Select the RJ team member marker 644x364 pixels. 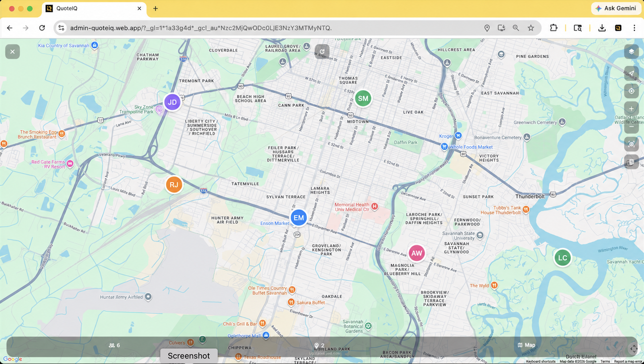point(174,185)
